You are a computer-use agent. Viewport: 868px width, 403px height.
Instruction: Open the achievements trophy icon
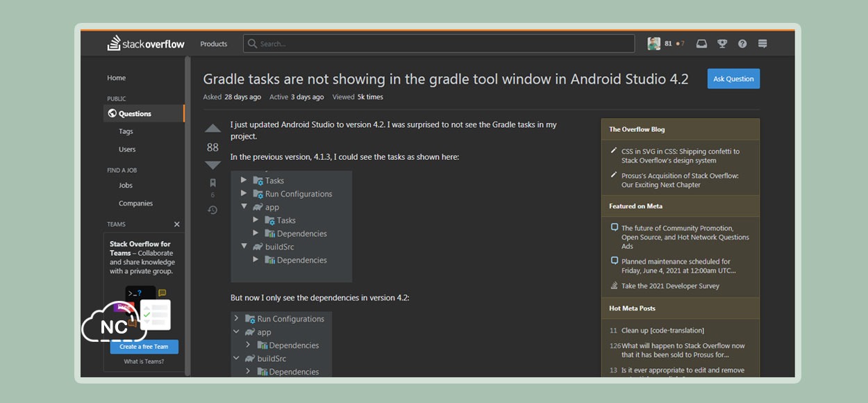pyautogui.click(x=722, y=44)
